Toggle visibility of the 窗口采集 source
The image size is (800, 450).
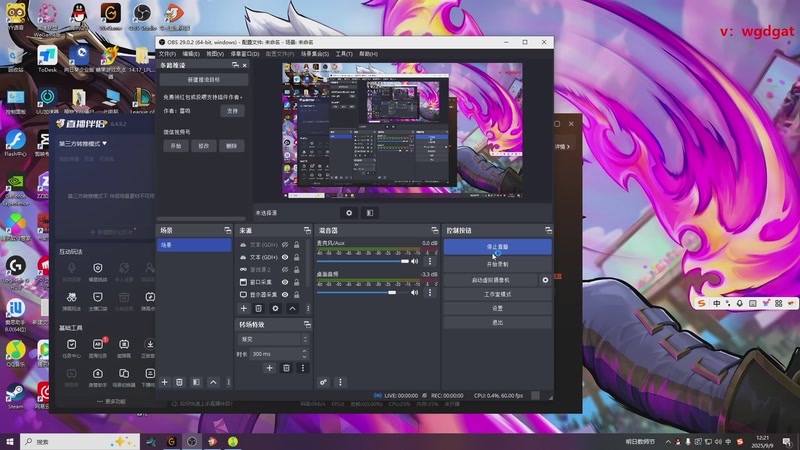285,282
